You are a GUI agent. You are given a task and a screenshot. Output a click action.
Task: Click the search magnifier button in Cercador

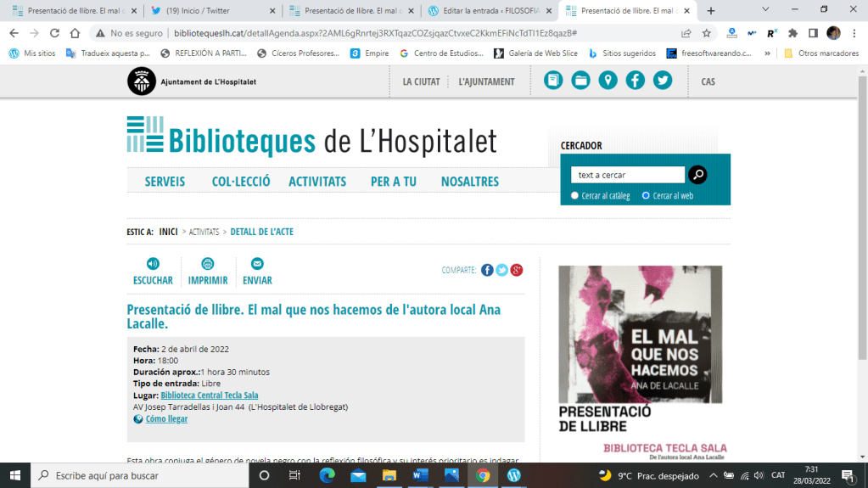(697, 175)
